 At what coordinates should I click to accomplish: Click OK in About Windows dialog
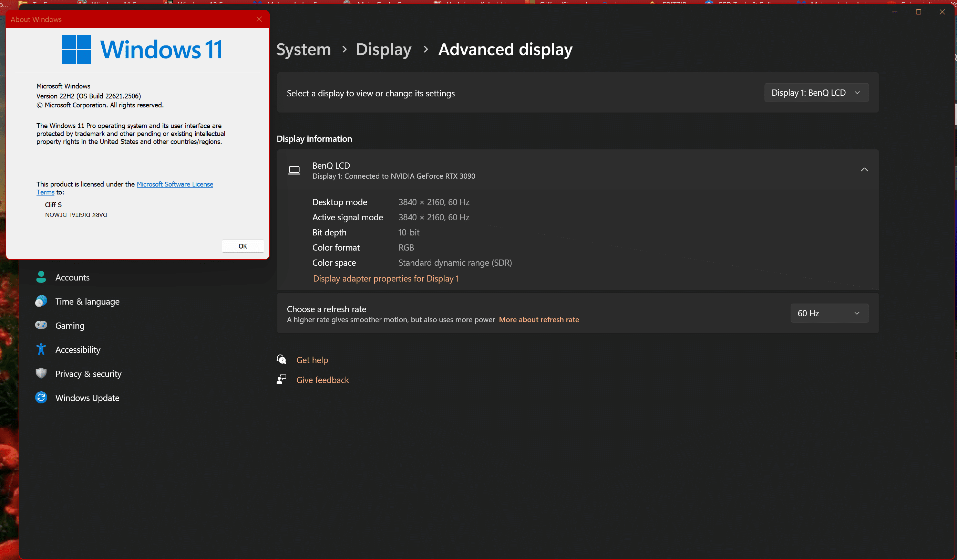pyautogui.click(x=243, y=246)
